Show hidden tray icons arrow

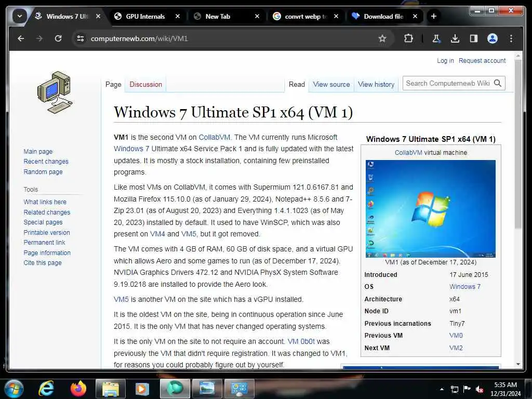coord(442,389)
